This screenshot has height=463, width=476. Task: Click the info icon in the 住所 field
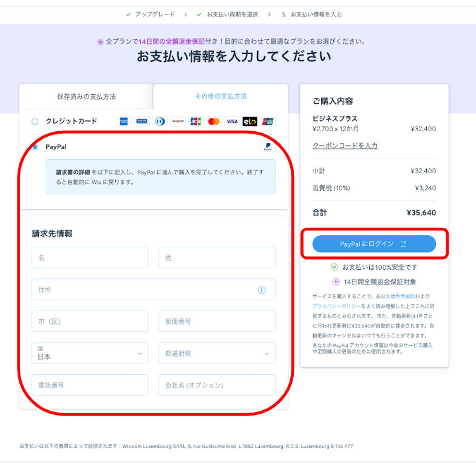pos(261,290)
